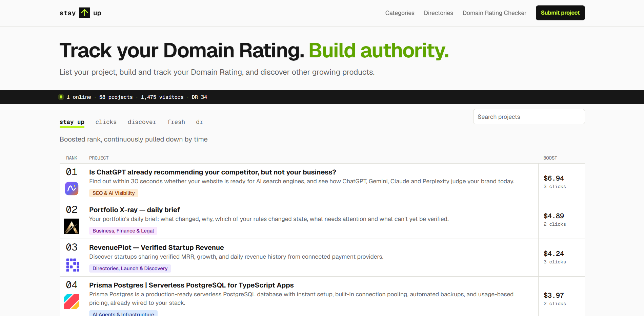Click the green online status dot
The image size is (644, 316).
[61, 97]
